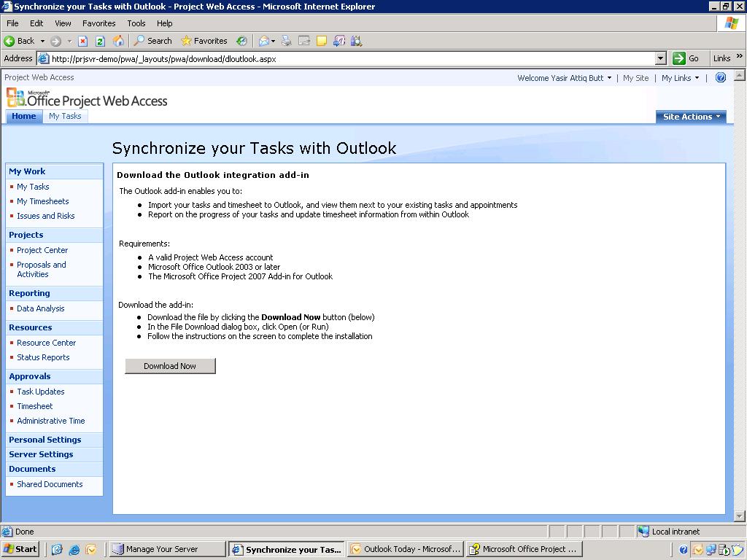
Task: Open Site Actions dropdown
Action: [x=691, y=117]
